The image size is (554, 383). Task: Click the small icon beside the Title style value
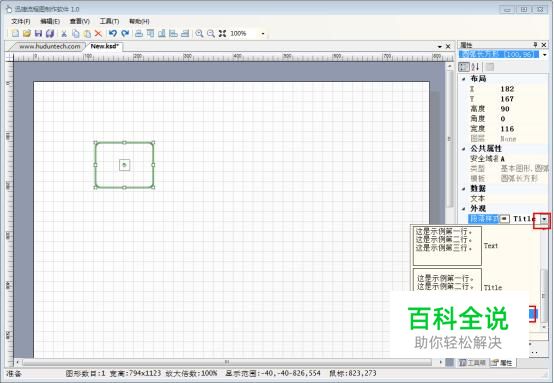pyautogui.click(x=505, y=219)
